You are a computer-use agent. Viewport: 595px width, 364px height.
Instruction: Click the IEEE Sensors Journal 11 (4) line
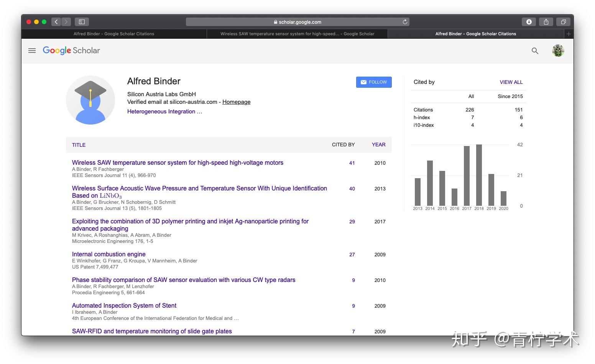pos(114,175)
